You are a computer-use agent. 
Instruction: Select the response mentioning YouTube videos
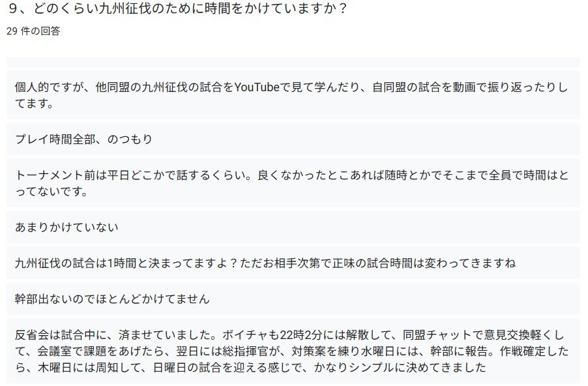(x=293, y=95)
